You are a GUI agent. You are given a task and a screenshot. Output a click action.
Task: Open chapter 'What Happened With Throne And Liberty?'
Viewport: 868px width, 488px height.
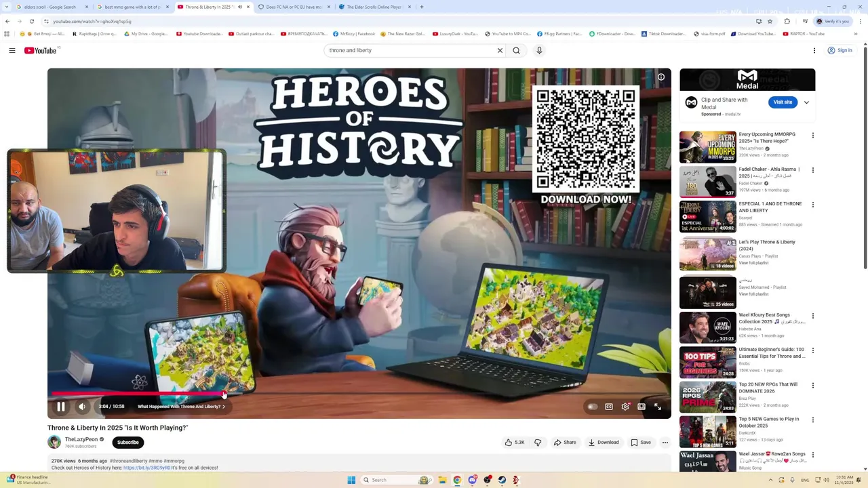click(x=181, y=407)
